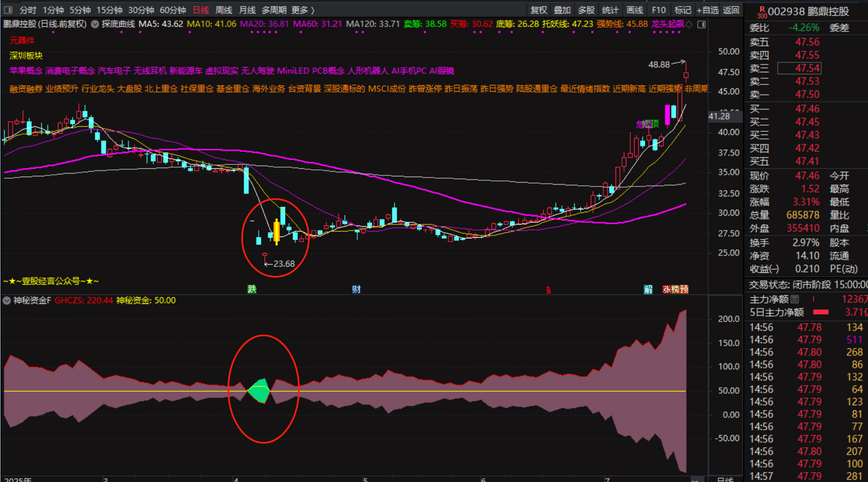Click the R300 badge next to the stock code
This screenshot has width=868, height=482.
click(x=762, y=12)
